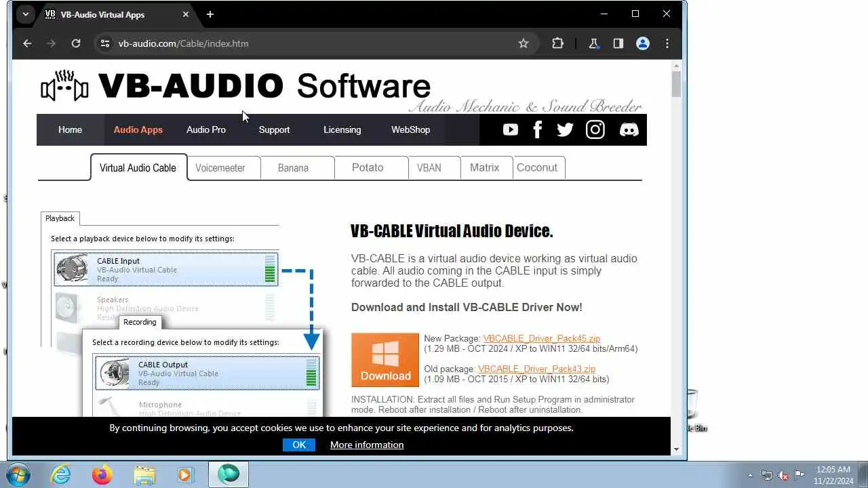Visit the YouTube channel icon

[x=511, y=129]
